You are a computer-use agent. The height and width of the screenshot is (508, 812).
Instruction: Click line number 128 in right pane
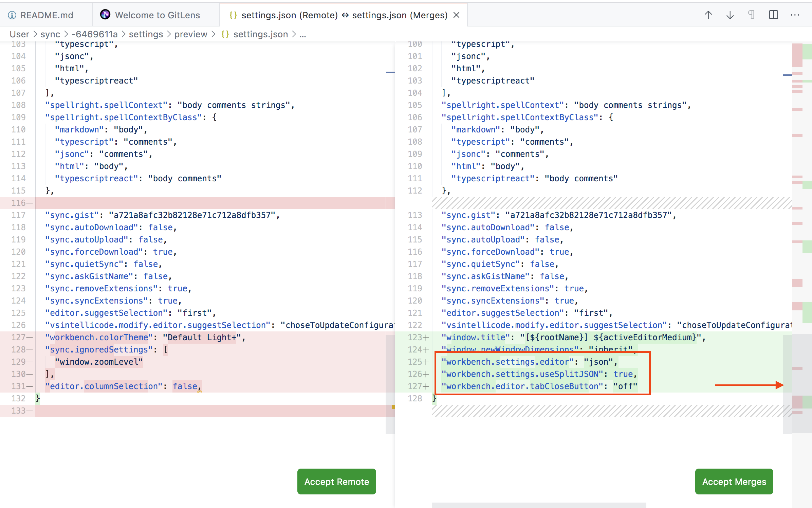pos(415,398)
